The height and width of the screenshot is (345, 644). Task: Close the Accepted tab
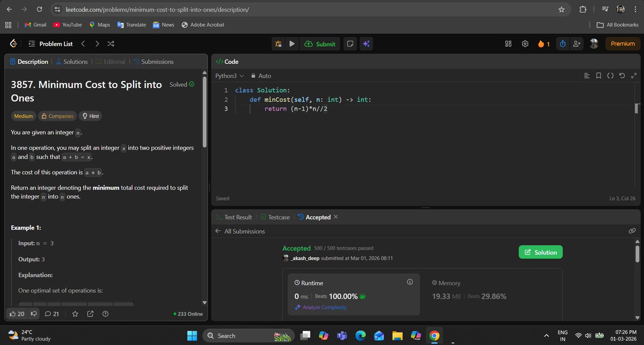336,217
